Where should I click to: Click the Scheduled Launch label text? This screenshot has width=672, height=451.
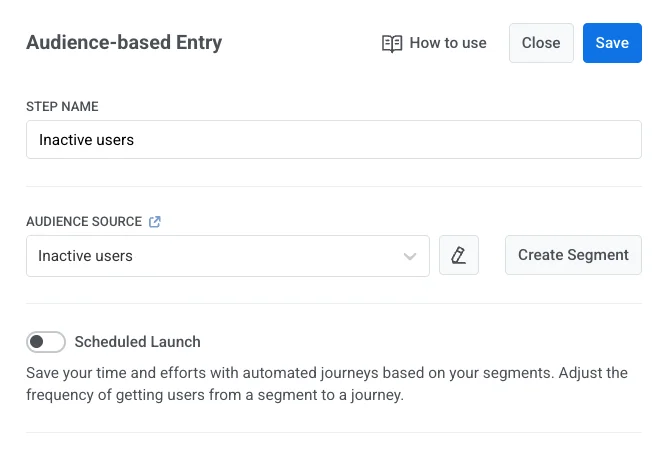[x=138, y=342]
